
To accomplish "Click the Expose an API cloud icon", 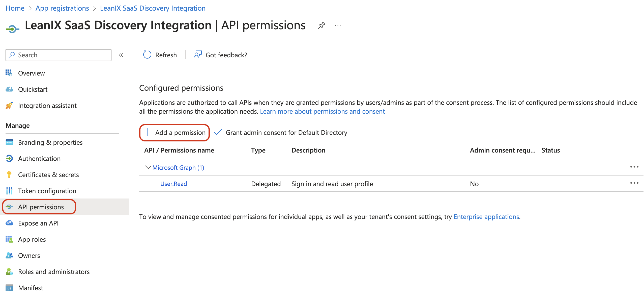I will click(x=9, y=223).
